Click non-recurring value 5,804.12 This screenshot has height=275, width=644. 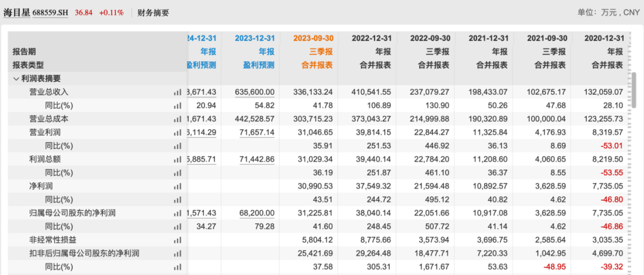(318, 240)
